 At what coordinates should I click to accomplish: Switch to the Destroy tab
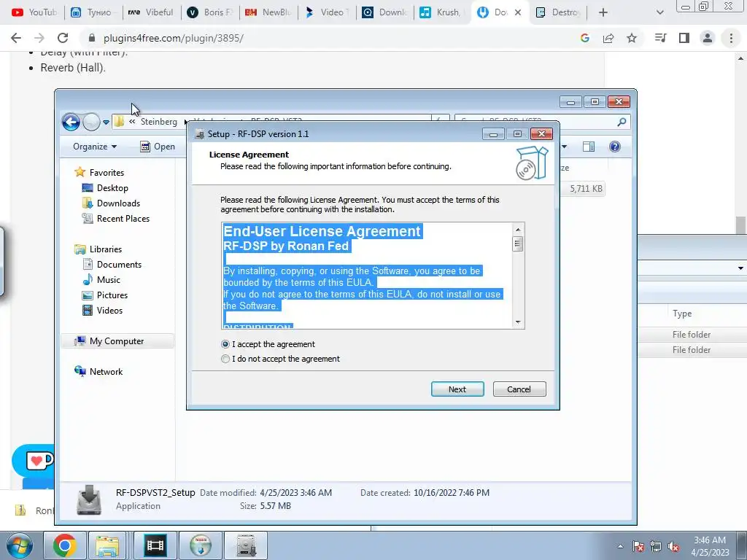click(557, 12)
